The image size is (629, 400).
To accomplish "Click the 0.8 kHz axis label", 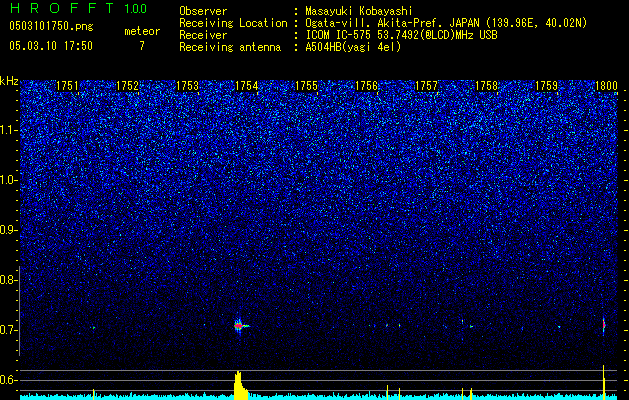I will tap(9, 280).
